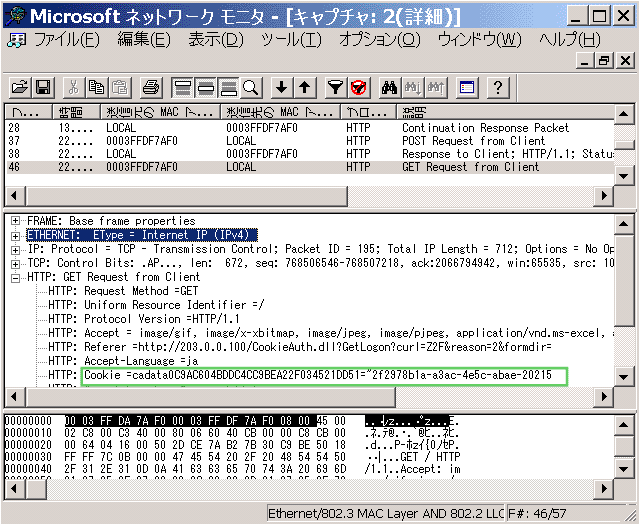This screenshot has width=639, height=524.
Task: Go to next frame with down arrow icon
Action: click(x=282, y=88)
